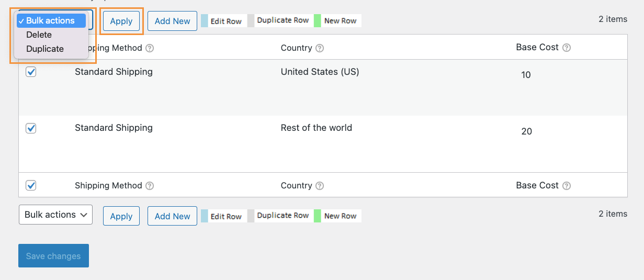Click help icon beside top Base Cost header
Screen dimensions: 644x280
tap(566, 48)
